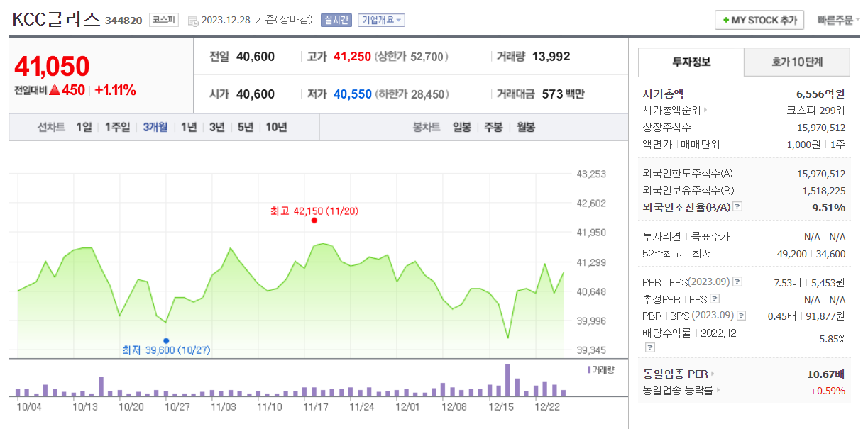This screenshot has width=868, height=429.
Task: Click the purple 거래량 legend square
Action: (x=588, y=370)
